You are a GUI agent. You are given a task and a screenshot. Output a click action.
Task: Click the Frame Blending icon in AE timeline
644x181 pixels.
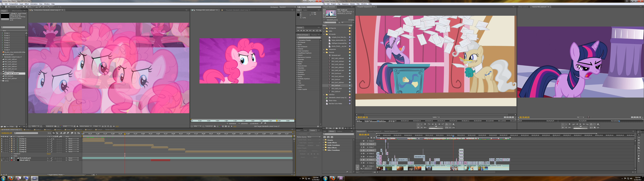(x=65, y=133)
